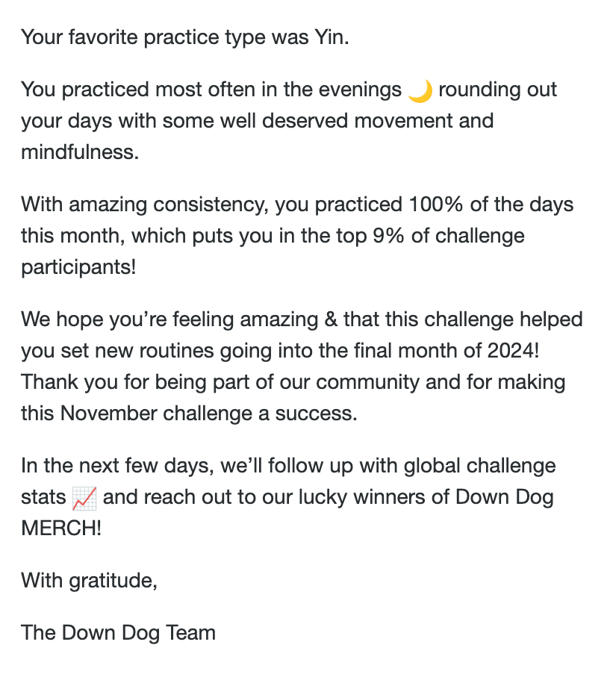
Task: Click the upward chart emoji after "stats"
Action: (x=84, y=498)
